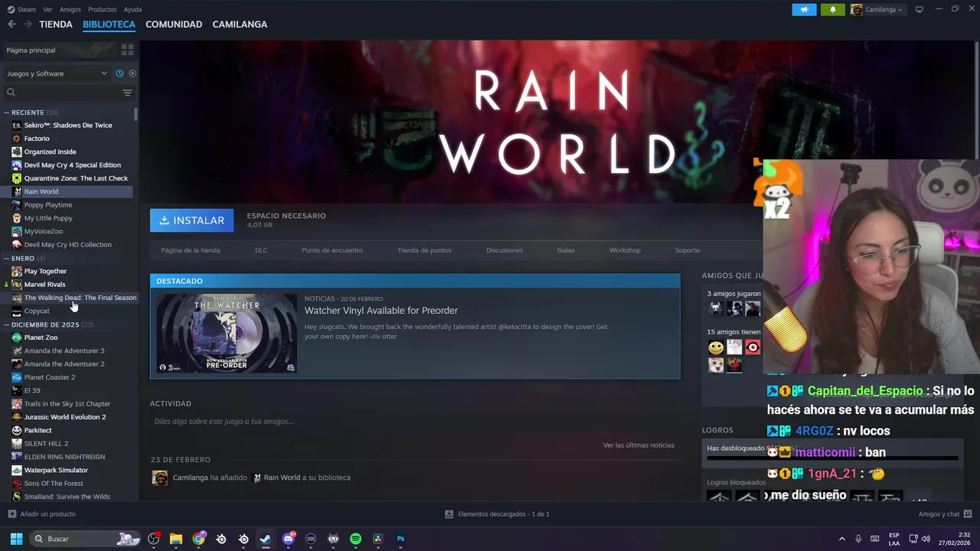
Task: Open Juegos y Software filter dropdown
Action: pos(57,73)
